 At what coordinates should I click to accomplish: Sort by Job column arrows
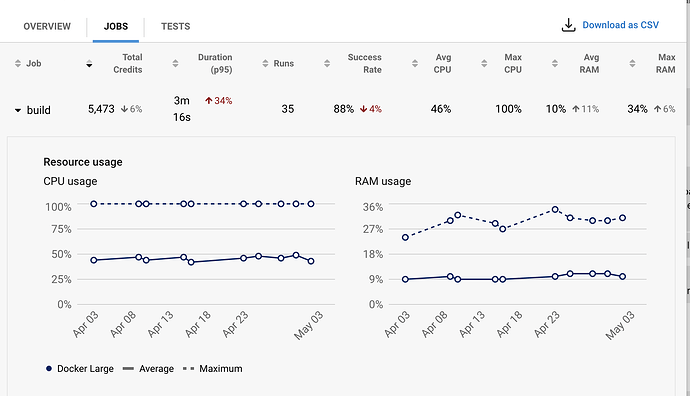click(18, 63)
